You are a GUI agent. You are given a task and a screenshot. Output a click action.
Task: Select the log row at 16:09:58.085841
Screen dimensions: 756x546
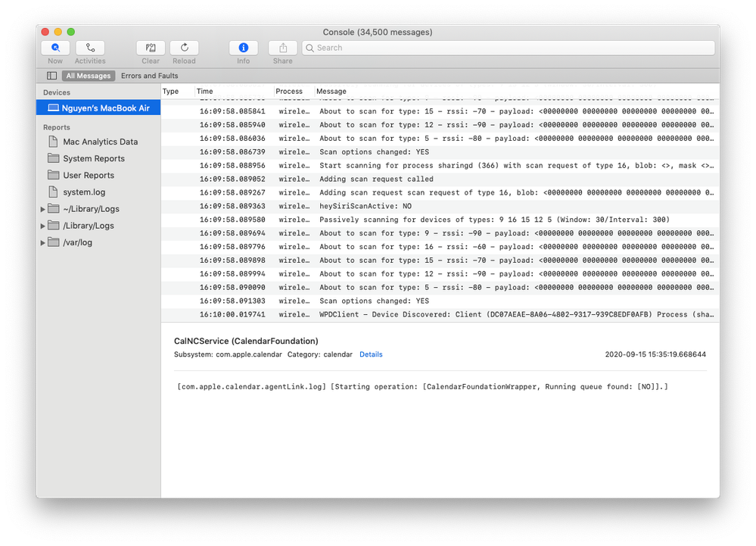[x=440, y=111]
